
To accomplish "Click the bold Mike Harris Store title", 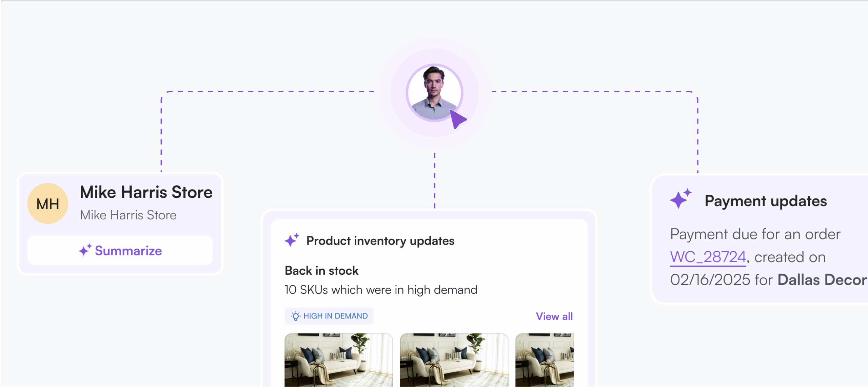I will [146, 192].
